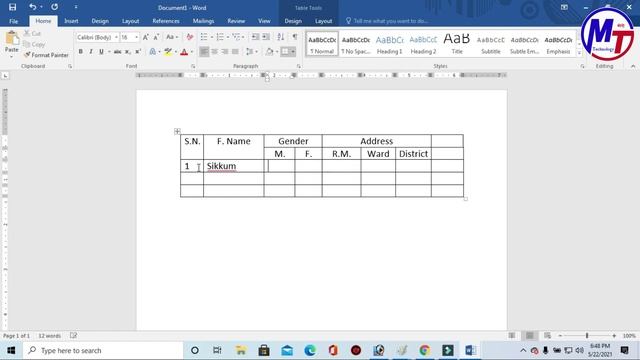The image size is (640, 360).
Task: Open Font dialog launcher
Action: click(193, 66)
